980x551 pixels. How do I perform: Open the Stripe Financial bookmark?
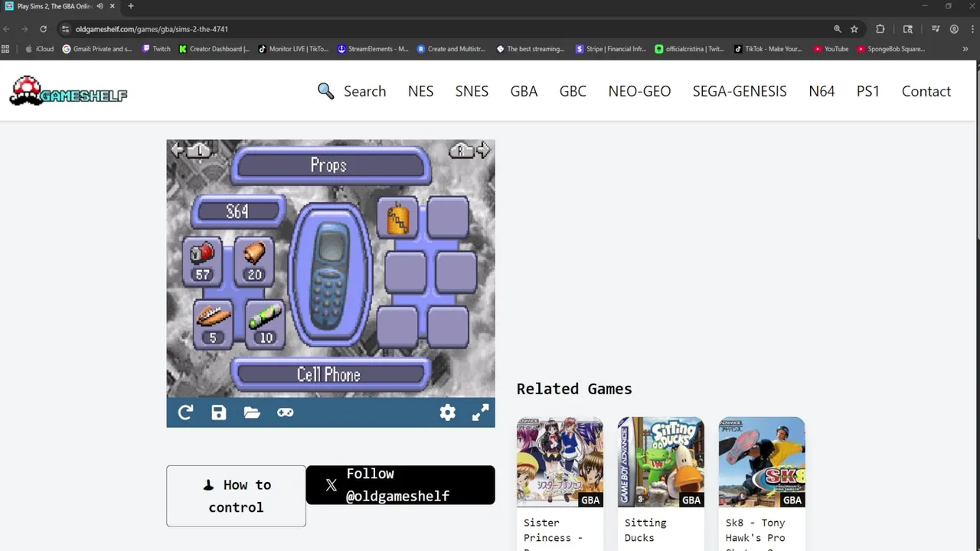(x=611, y=49)
